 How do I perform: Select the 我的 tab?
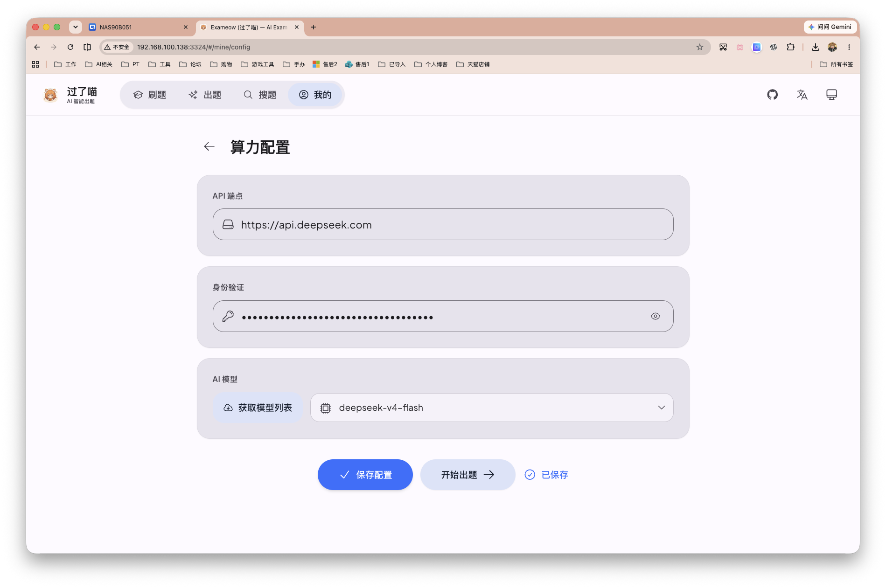pyautogui.click(x=315, y=95)
